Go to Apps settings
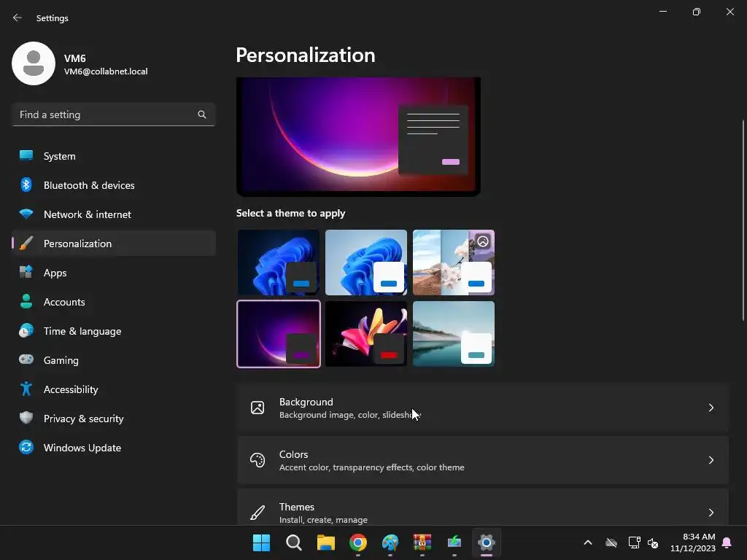Screen dimensions: 747x560 coord(114,273)
